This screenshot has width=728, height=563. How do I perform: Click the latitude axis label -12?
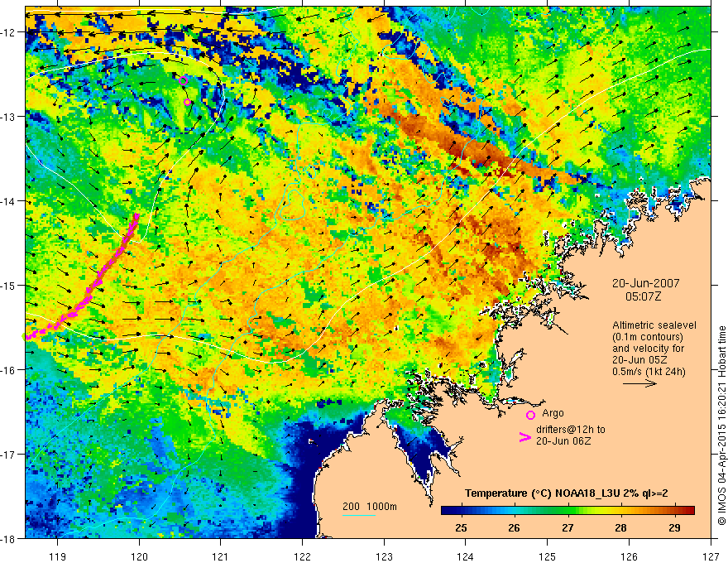(x=8, y=32)
